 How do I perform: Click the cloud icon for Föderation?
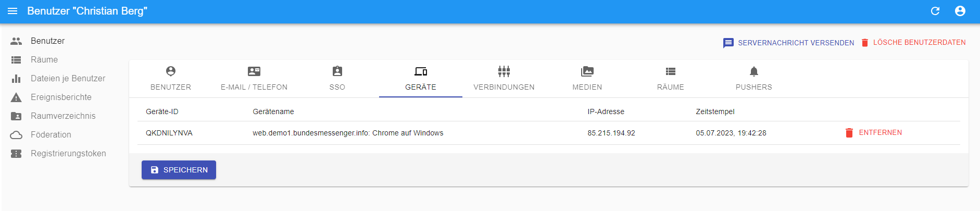(x=16, y=135)
